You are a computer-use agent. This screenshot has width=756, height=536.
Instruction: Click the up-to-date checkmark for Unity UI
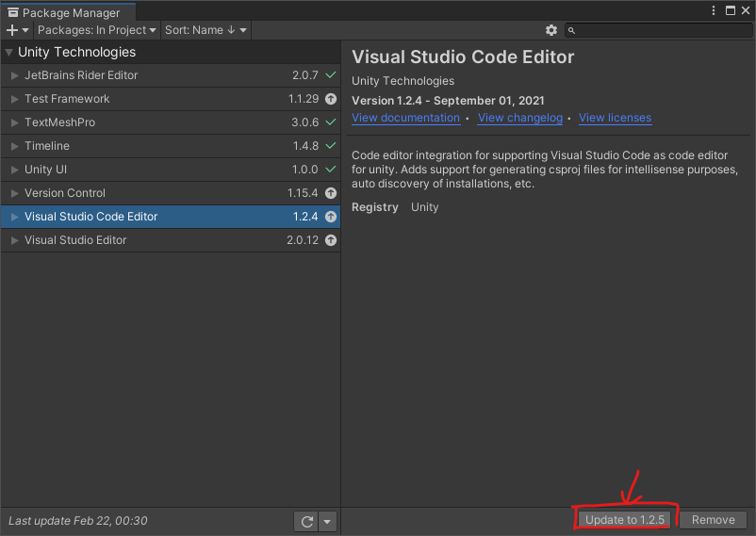[331, 170]
